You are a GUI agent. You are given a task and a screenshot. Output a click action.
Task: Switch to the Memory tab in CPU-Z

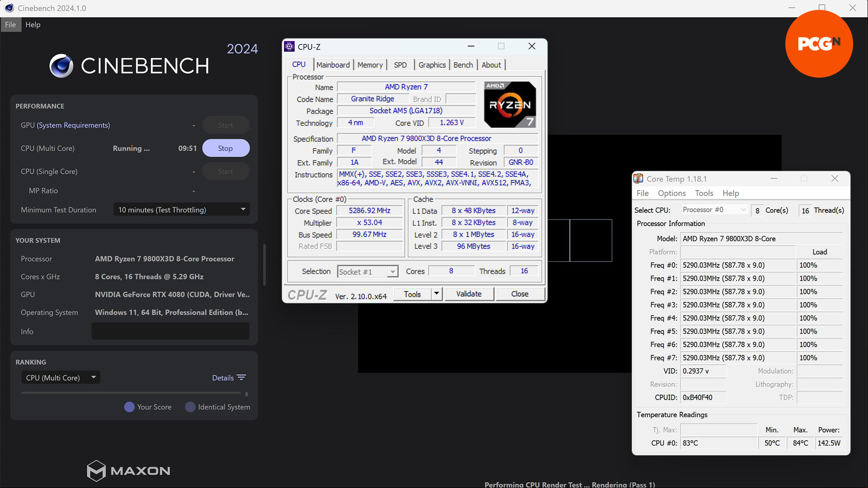pyautogui.click(x=370, y=65)
